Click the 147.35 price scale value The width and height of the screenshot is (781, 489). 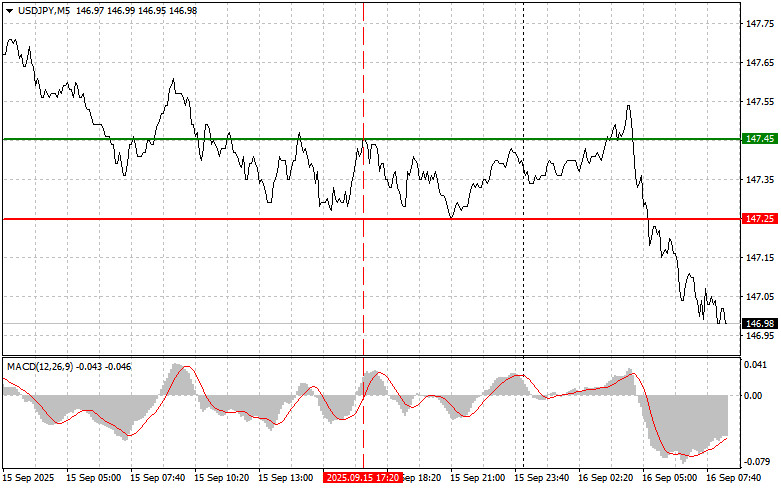[760, 180]
